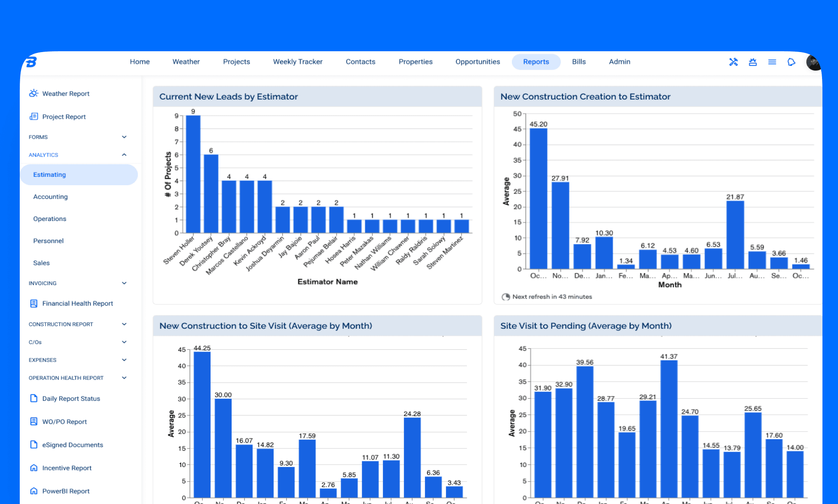Click the Financial Health Report icon
This screenshot has width=838, height=504.
click(x=34, y=303)
